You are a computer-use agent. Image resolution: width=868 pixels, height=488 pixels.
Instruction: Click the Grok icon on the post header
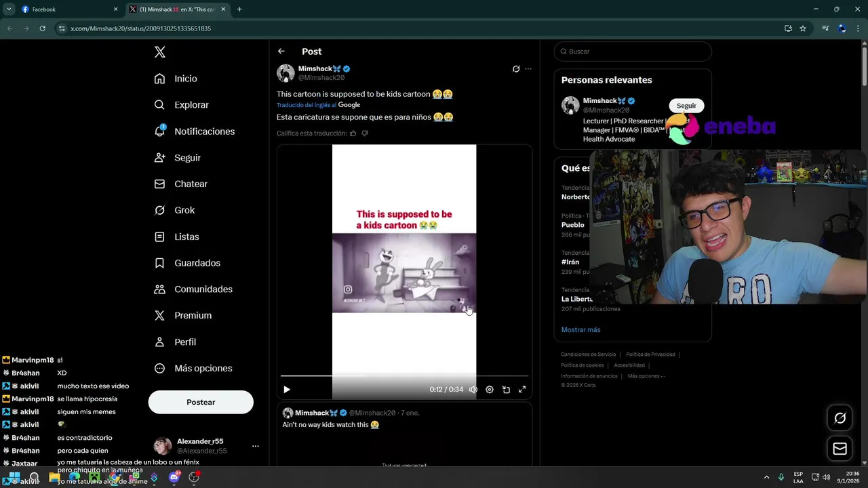(x=516, y=69)
